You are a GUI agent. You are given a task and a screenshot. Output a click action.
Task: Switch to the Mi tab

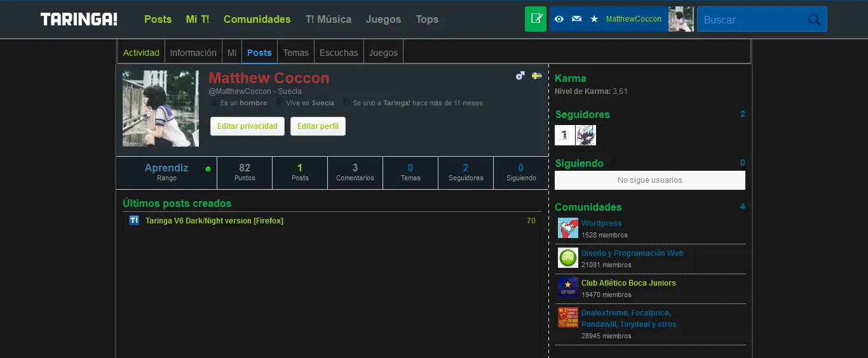tap(232, 53)
